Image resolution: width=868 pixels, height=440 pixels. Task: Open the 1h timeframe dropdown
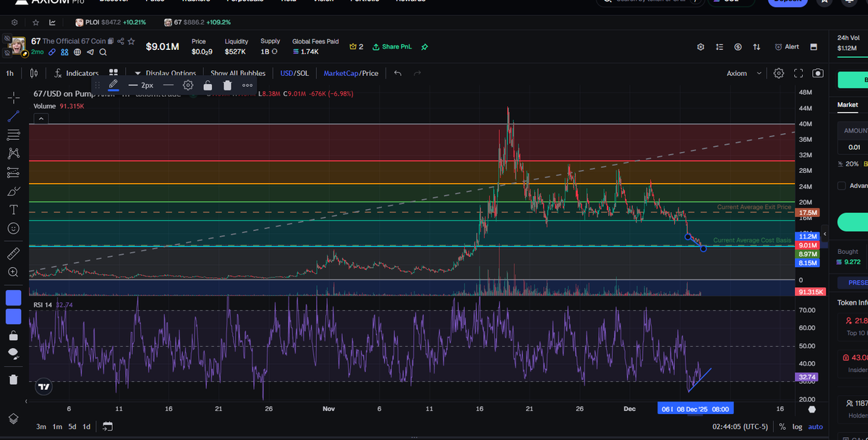point(9,73)
